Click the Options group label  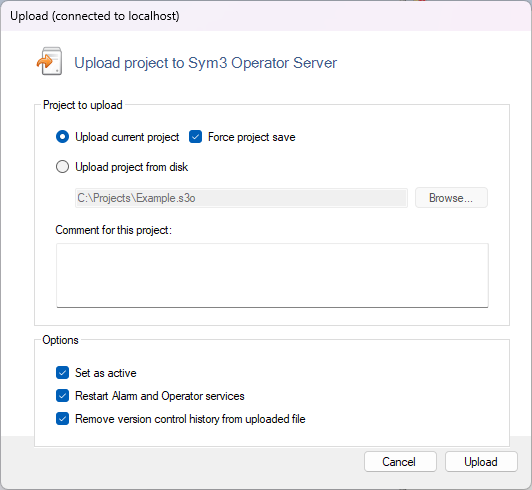tap(60, 340)
